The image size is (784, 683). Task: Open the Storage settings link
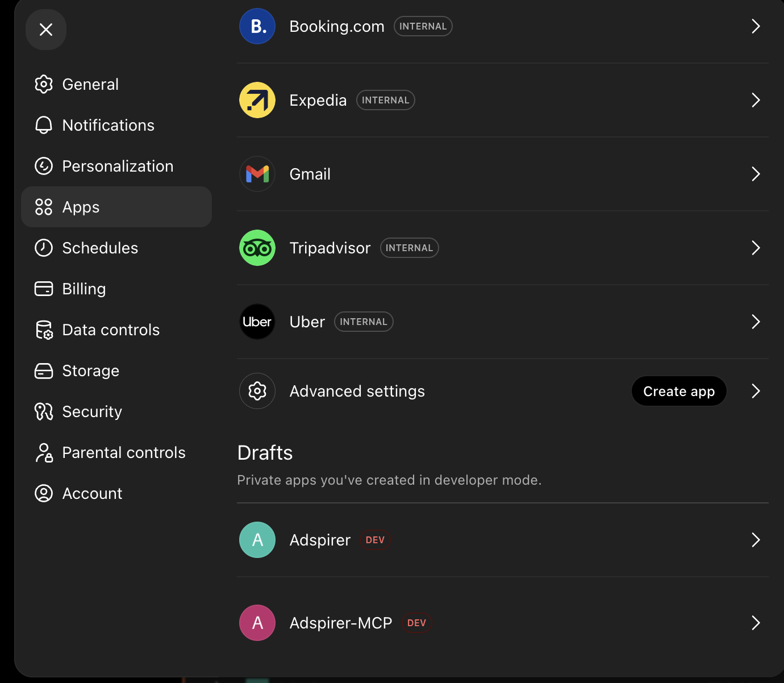[116, 370]
